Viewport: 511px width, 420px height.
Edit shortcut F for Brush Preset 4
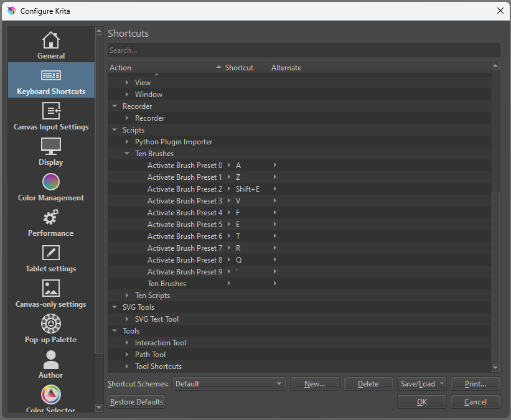tap(238, 213)
